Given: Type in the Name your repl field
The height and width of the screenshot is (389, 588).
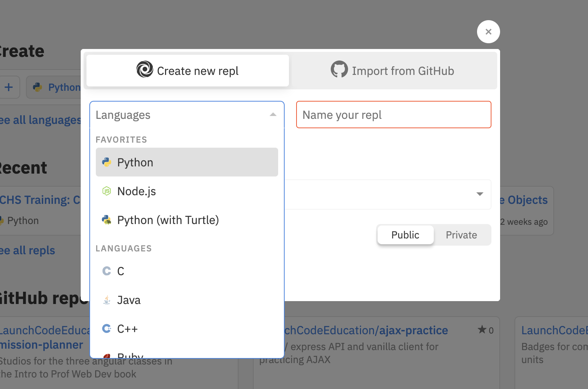Looking at the screenshot, I should (x=393, y=115).
